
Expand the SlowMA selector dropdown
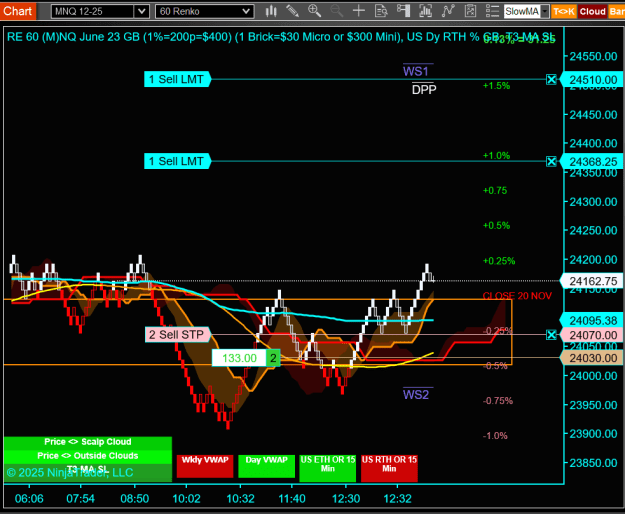(x=545, y=12)
